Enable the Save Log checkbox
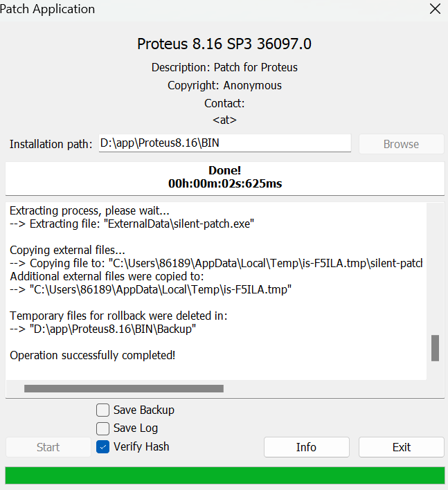 [x=103, y=428]
